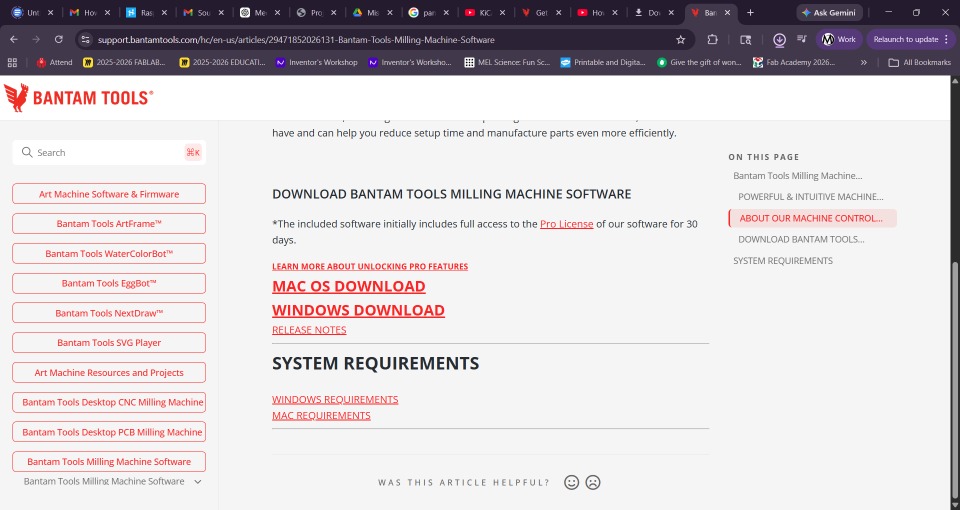Screen dimensions: 960x510
Task: Open first Inventor's Workshop bookmark
Action: tap(317, 62)
